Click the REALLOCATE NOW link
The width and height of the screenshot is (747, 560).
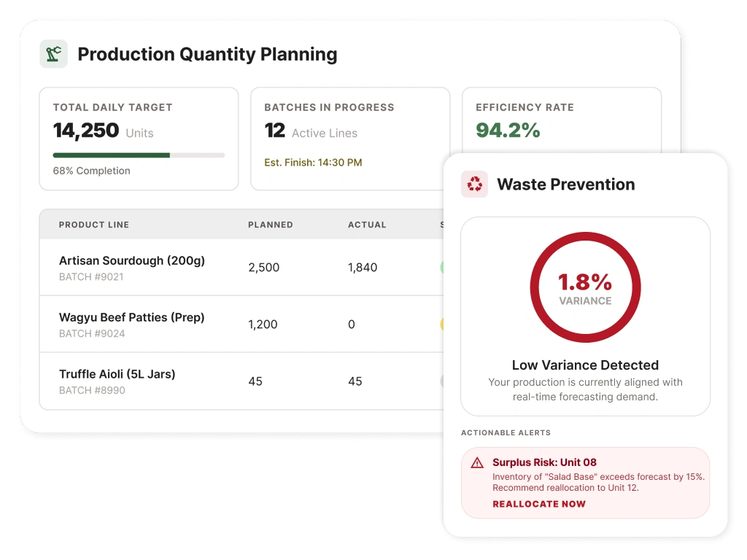coord(539,504)
